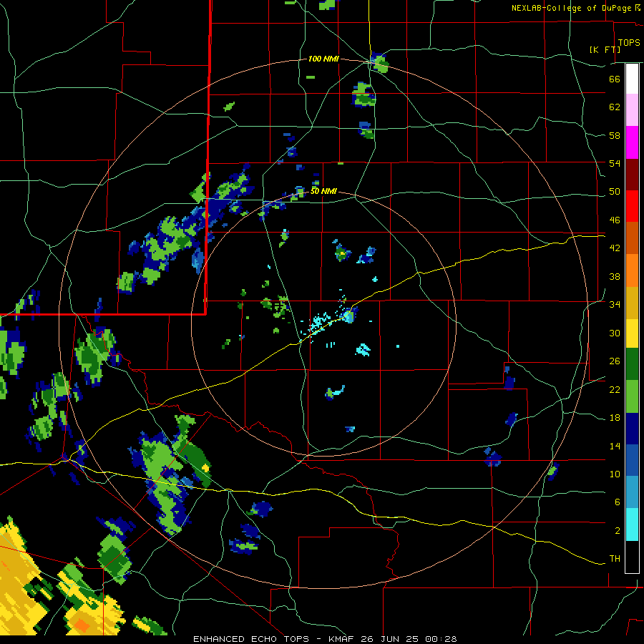This screenshot has width=644, height=644.
Task: Click the orange legend swatch between 38 and 42
Action: (x=632, y=270)
